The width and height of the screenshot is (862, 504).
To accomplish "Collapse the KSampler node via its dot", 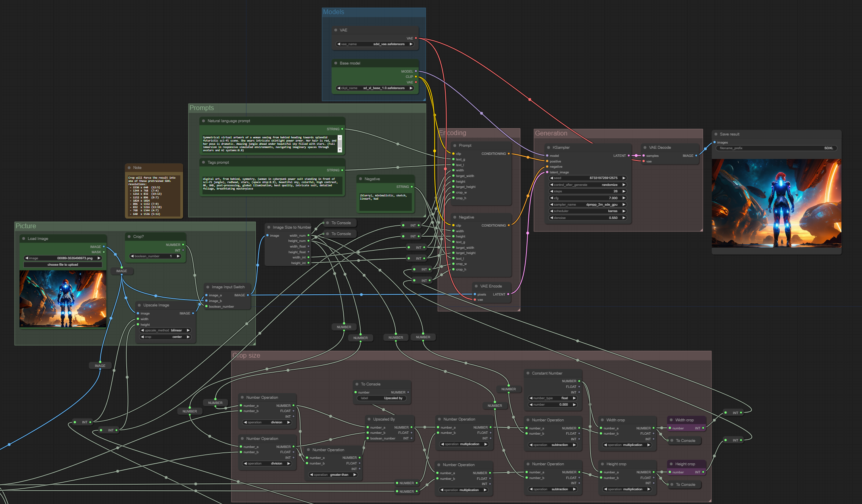I will (x=549, y=148).
